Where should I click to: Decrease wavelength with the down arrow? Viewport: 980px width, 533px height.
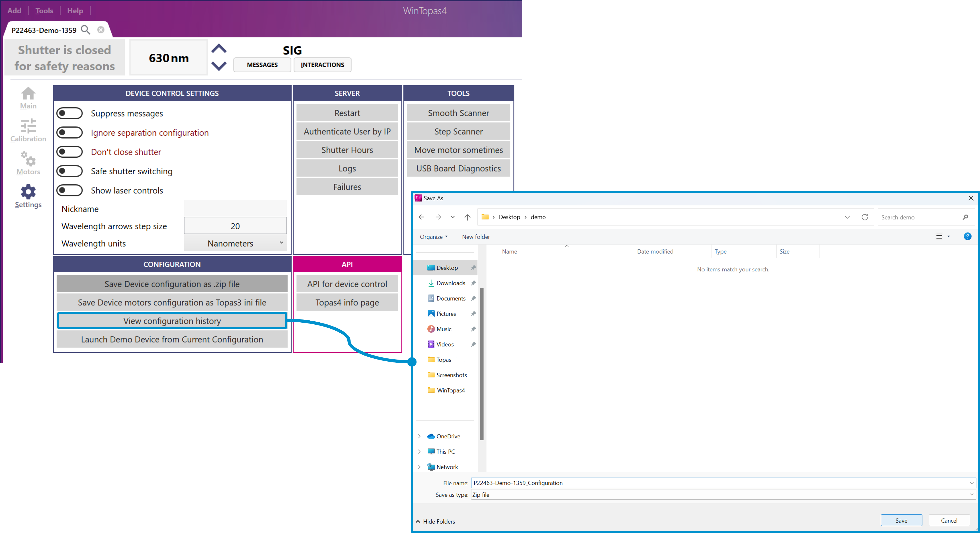coord(219,66)
